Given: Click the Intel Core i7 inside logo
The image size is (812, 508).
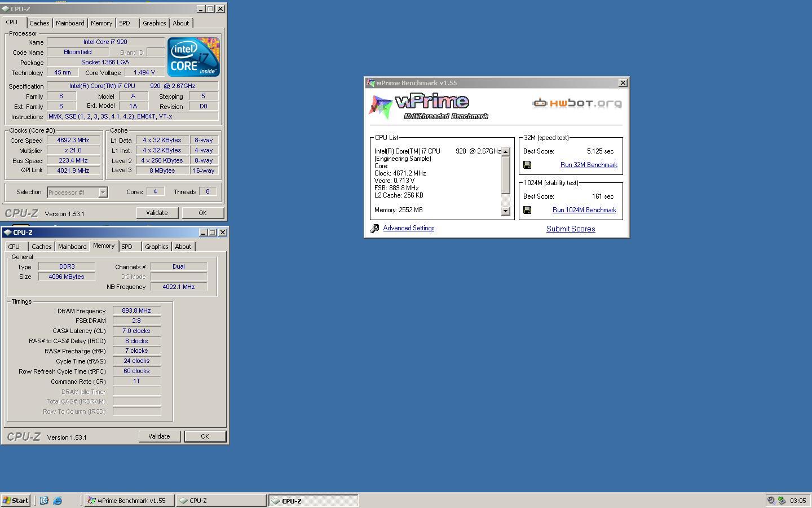Looking at the screenshot, I should coord(193,56).
